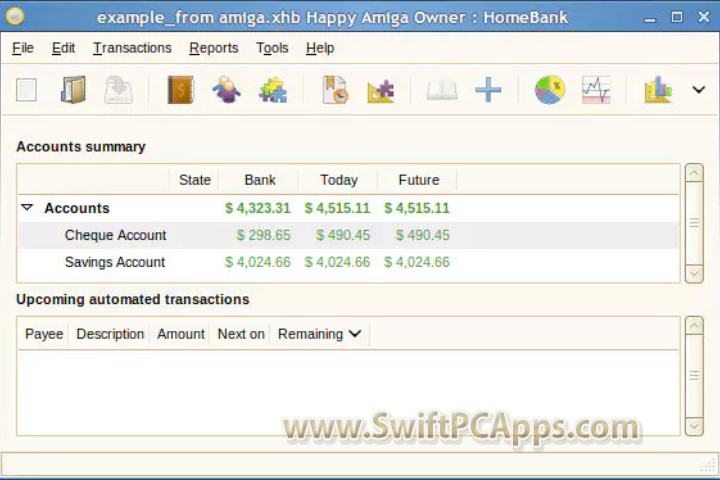Sort by the Payee column header

pos(44,333)
